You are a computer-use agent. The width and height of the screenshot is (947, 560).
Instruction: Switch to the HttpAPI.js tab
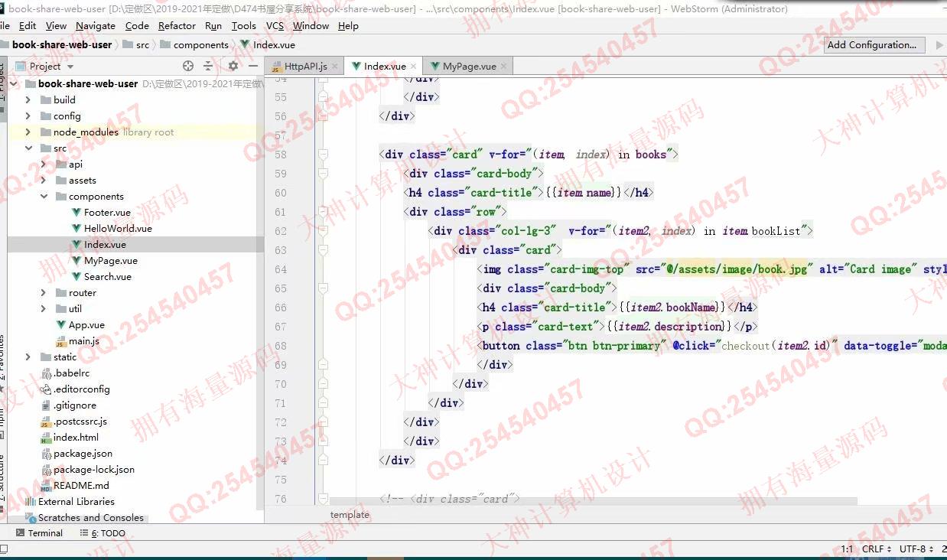point(304,67)
